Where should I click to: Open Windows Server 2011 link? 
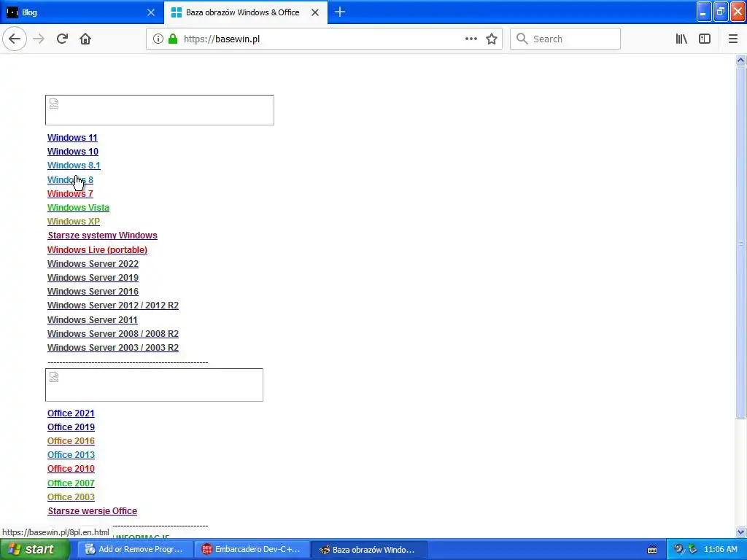tap(93, 320)
